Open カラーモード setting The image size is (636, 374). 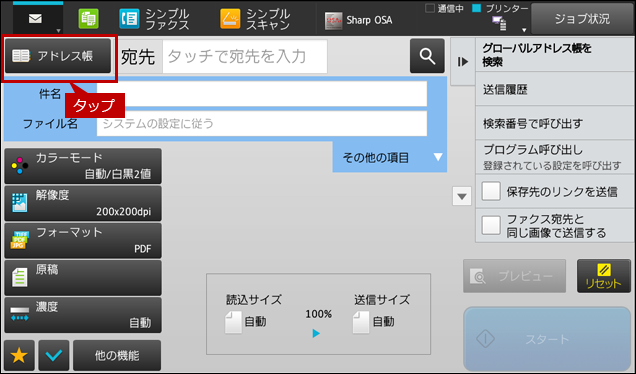(x=83, y=166)
